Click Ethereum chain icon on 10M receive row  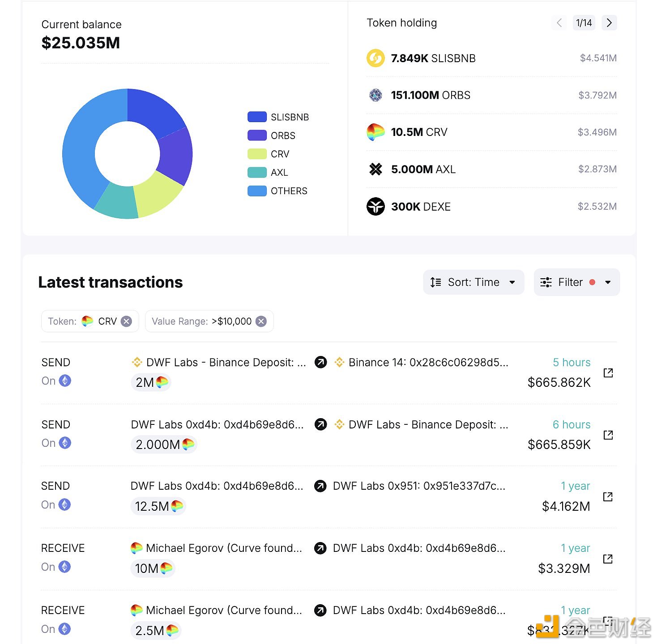click(x=65, y=567)
